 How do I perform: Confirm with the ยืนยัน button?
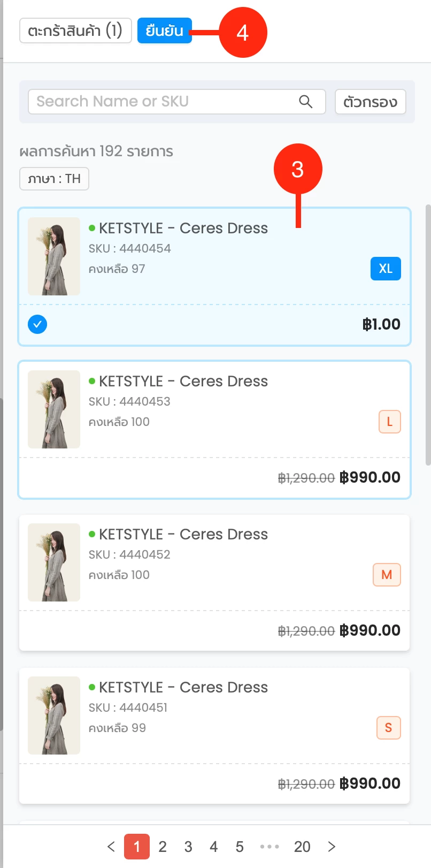click(x=164, y=31)
